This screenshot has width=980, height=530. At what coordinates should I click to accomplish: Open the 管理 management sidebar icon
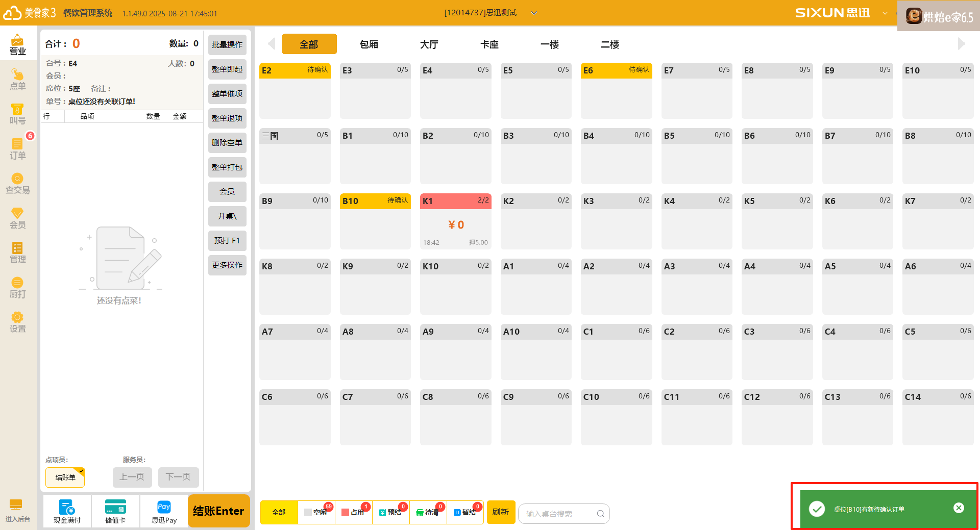pyautogui.click(x=17, y=253)
